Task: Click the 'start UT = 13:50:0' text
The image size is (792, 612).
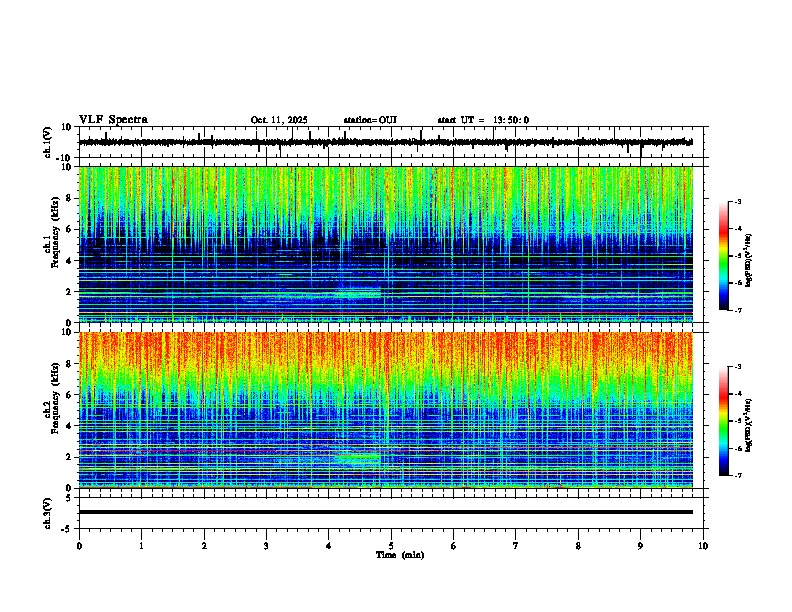Action: coord(483,120)
